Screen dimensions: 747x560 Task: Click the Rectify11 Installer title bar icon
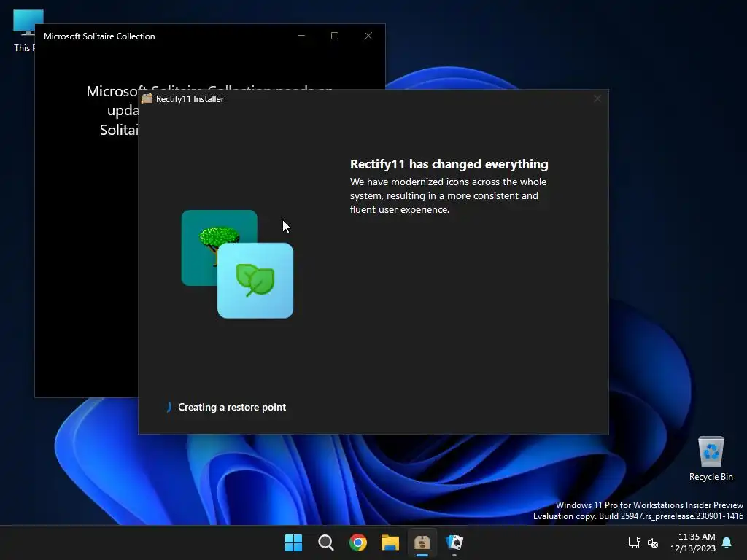(147, 98)
